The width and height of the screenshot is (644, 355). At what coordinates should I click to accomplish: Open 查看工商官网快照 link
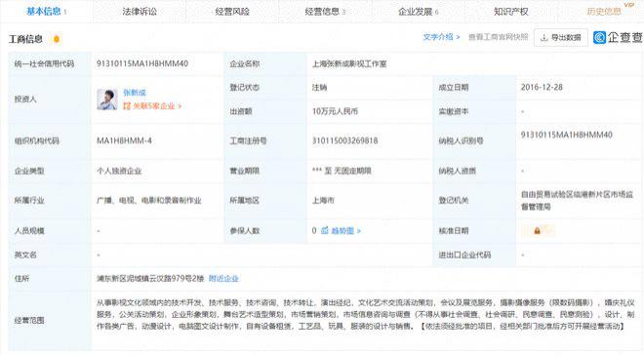coord(499,37)
